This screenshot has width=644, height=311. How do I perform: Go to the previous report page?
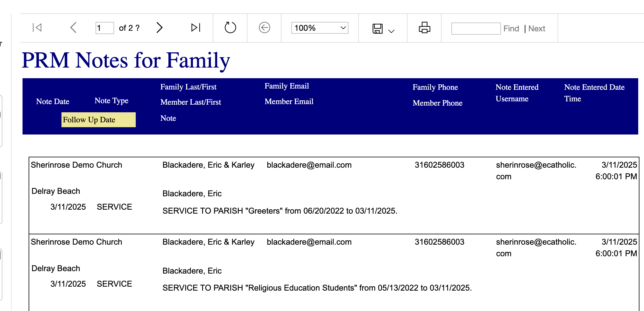(73, 28)
